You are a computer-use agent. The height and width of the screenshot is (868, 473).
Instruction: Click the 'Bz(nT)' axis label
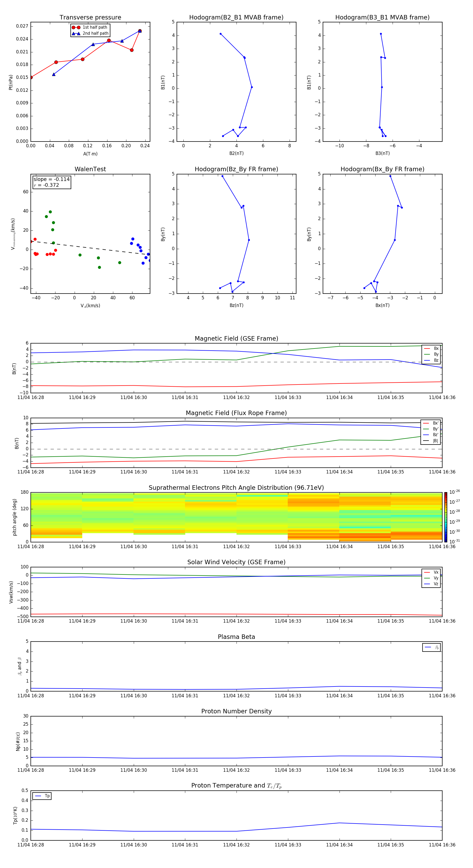click(236, 305)
